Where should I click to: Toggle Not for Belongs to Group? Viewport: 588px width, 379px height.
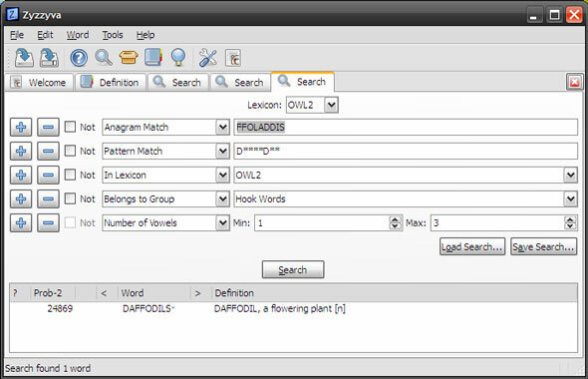point(70,198)
